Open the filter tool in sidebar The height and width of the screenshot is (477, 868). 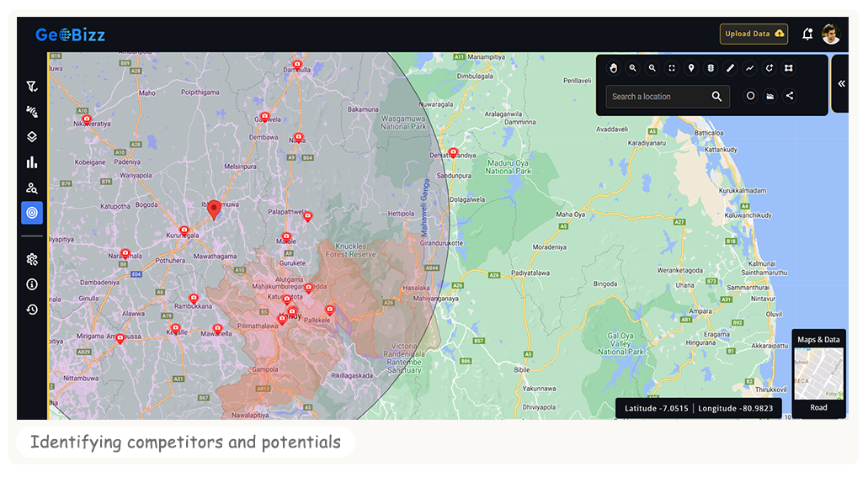[32, 86]
